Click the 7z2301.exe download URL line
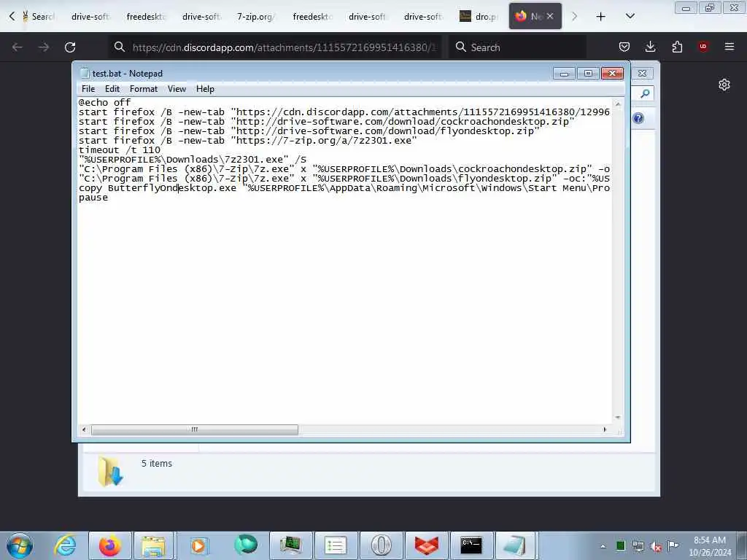The height and width of the screenshot is (560, 747). (x=248, y=141)
